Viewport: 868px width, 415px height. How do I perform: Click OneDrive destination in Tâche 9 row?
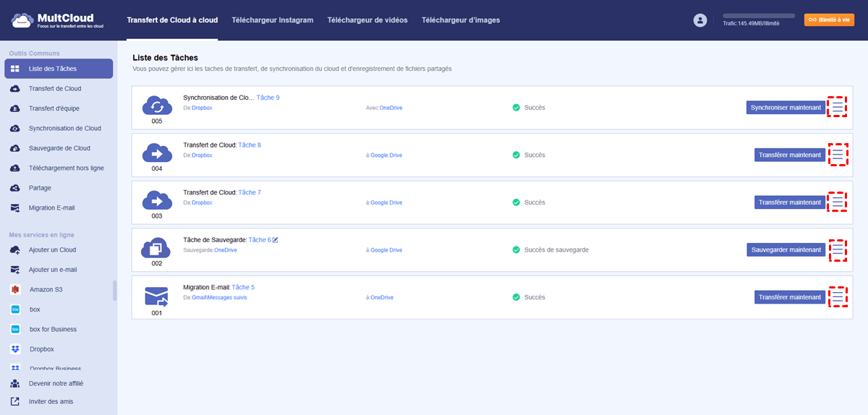[391, 108]
